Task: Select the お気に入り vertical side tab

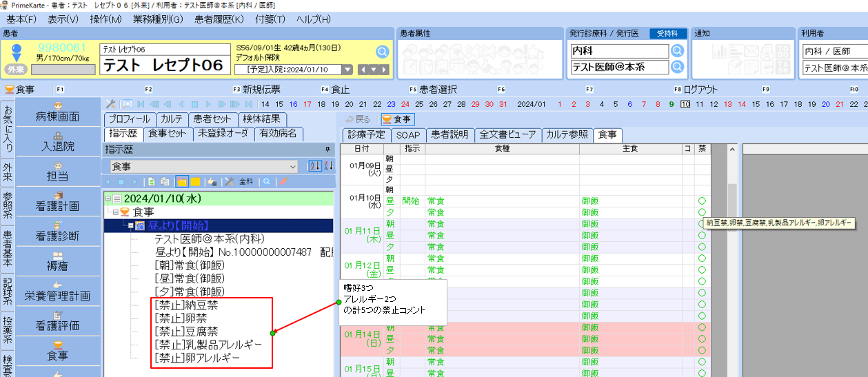Action: pyautogui.click(x=7, y=129)
